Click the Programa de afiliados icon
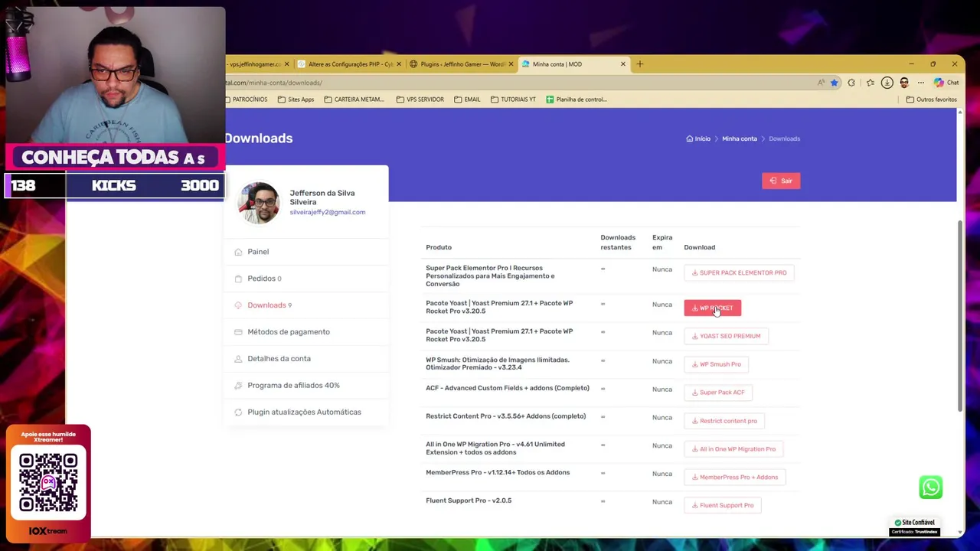 [238, 386]
